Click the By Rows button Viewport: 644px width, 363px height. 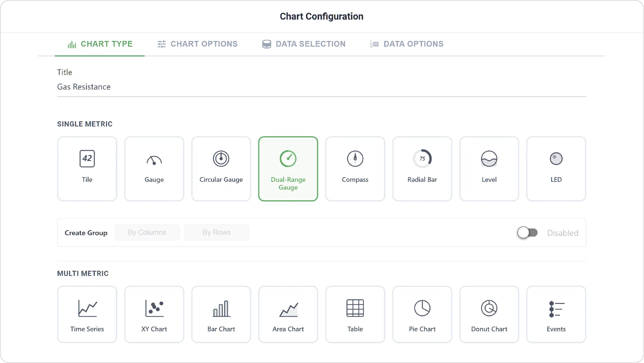coord(217,232)
